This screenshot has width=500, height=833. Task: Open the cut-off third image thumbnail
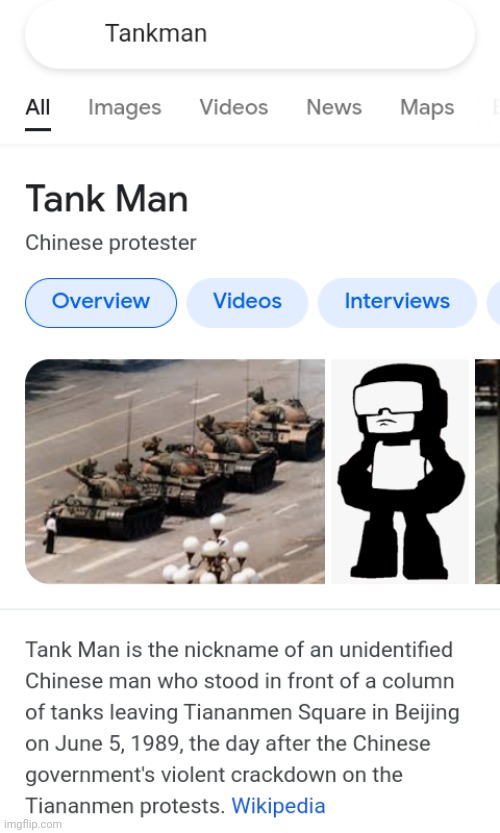488,471
